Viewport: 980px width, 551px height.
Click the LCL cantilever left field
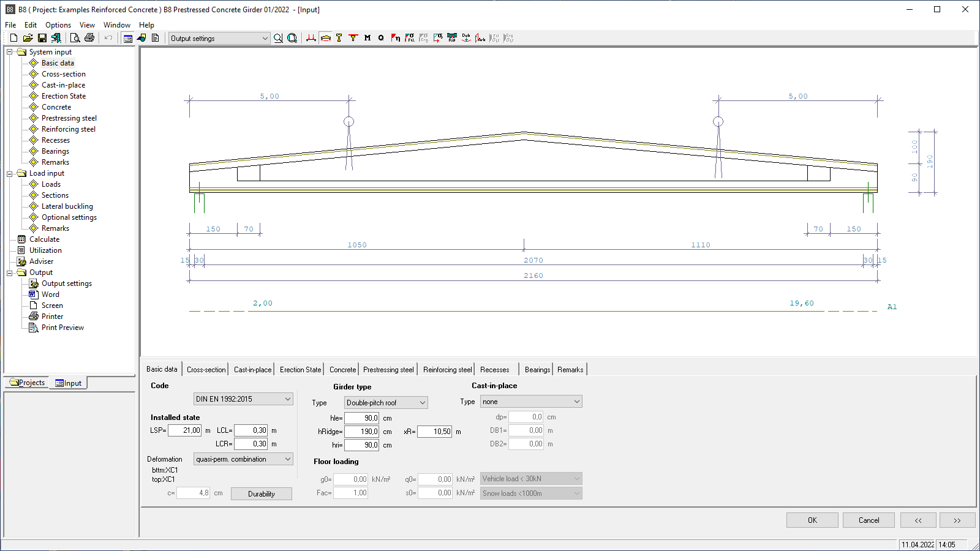pos(251,430)
